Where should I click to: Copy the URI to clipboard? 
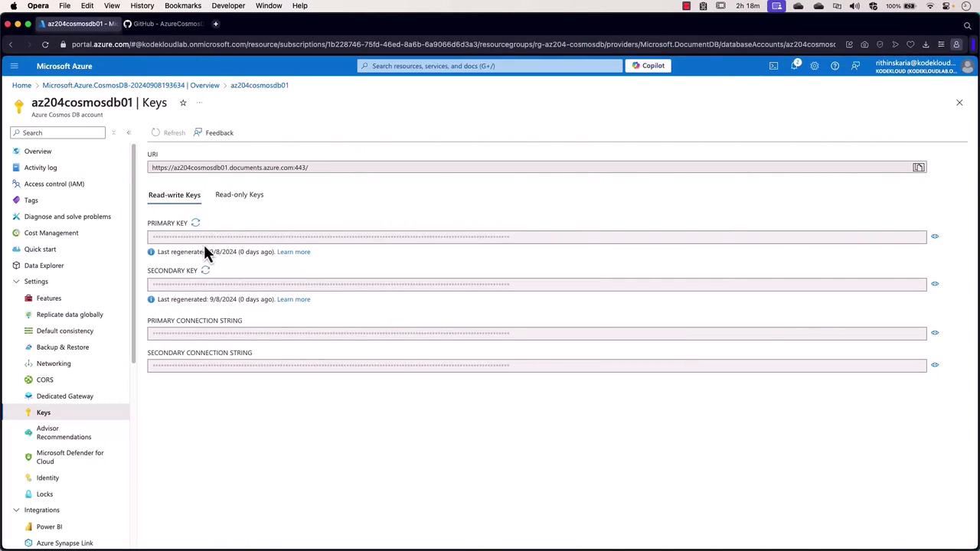point(918,168)
